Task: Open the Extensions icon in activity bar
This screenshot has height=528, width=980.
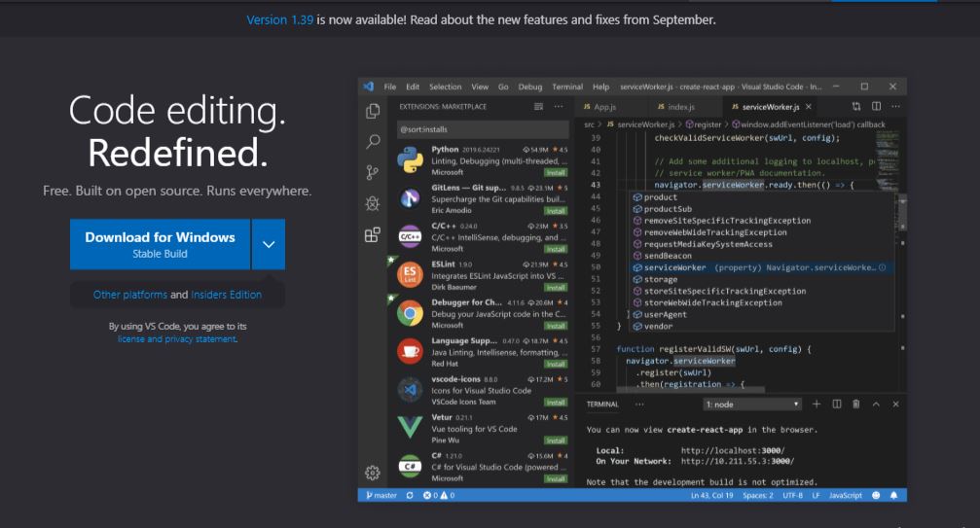Action: click(x=373, y=234)
